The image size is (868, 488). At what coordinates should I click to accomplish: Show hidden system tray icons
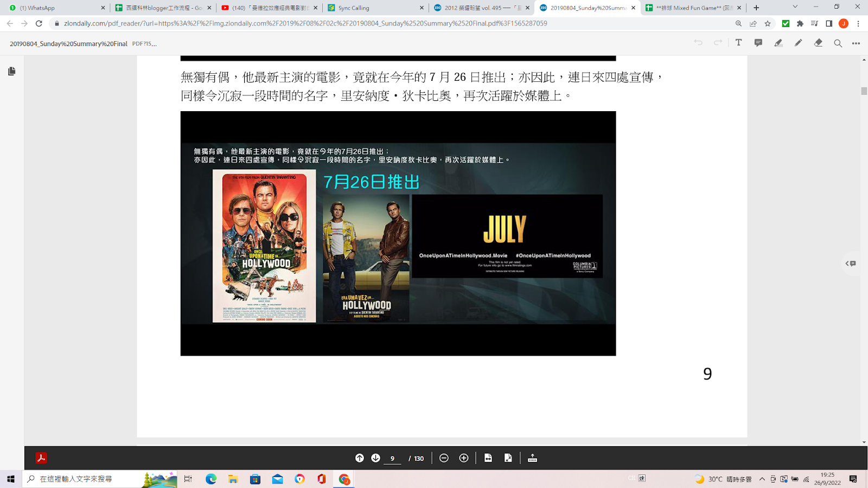(x=762, y=479)
